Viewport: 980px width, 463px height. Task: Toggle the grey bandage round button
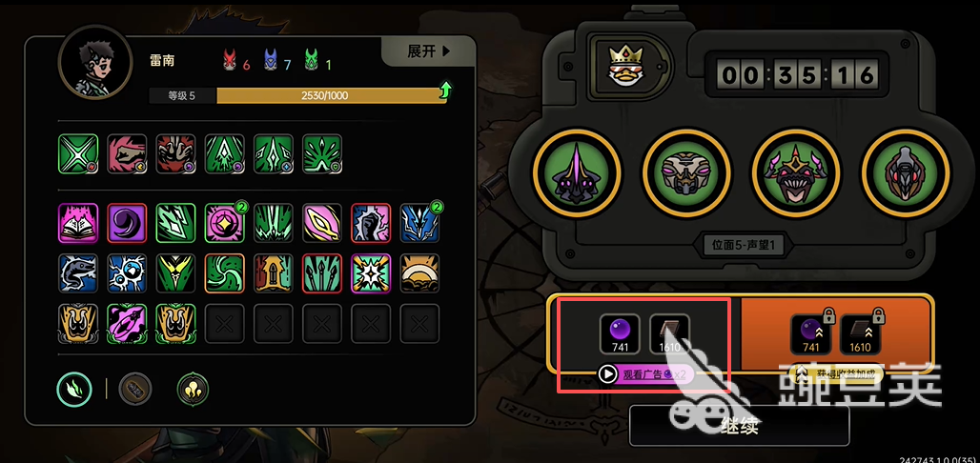pos(135,390)
